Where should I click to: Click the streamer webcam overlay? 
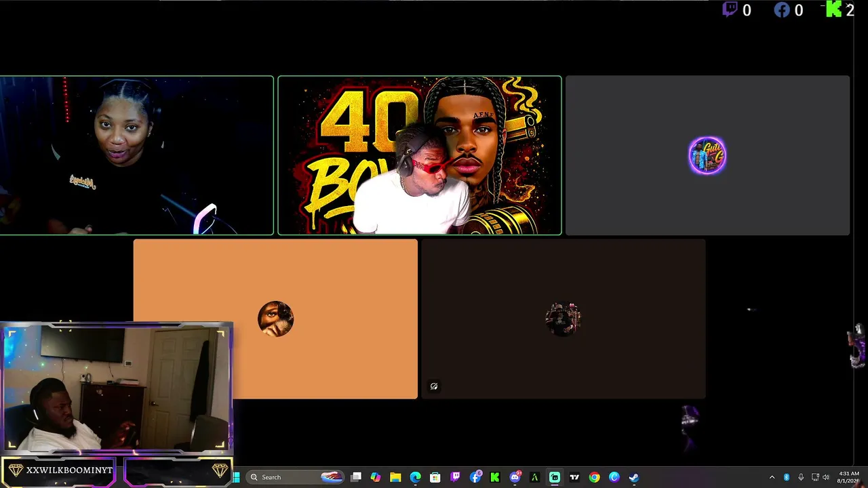[117, 388]
